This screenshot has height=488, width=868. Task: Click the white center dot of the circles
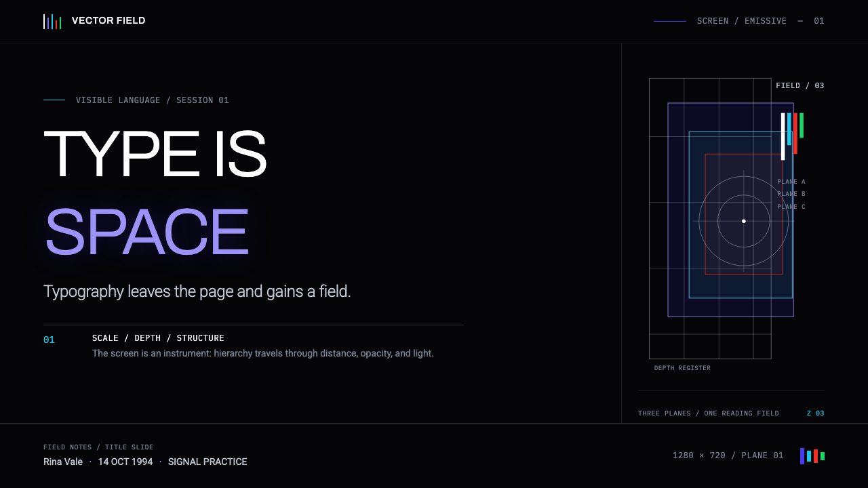(x=744, y=221)
